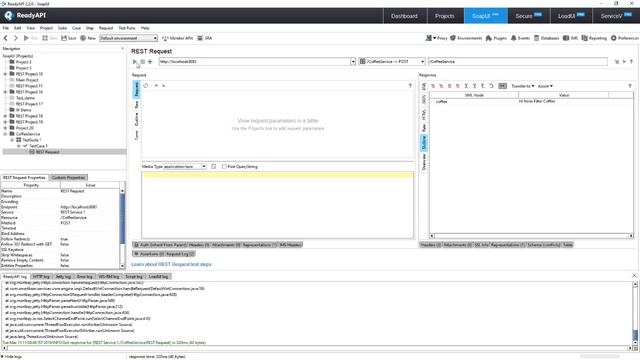Open Monitor APIs from the toolbar
Viewport: 640px width, 360px height.
point(178,38)
